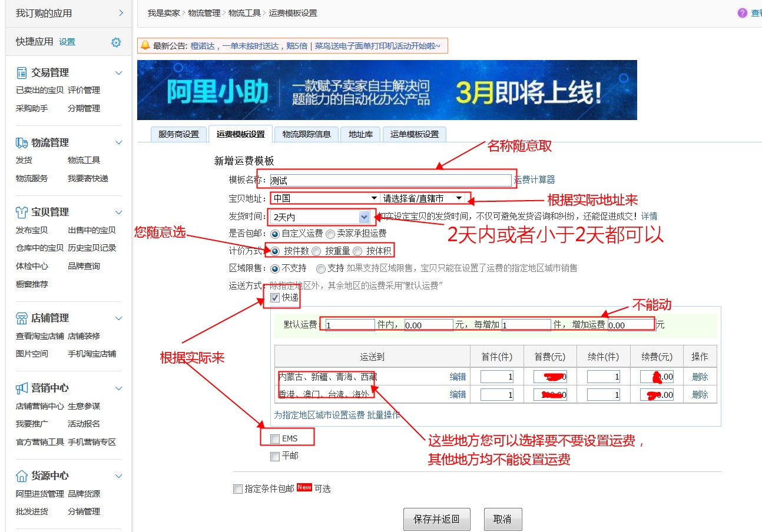Click 删除 for 香港、澳门 row
Image resolution: width=762 pixels, height=532 pixels.
700,395
